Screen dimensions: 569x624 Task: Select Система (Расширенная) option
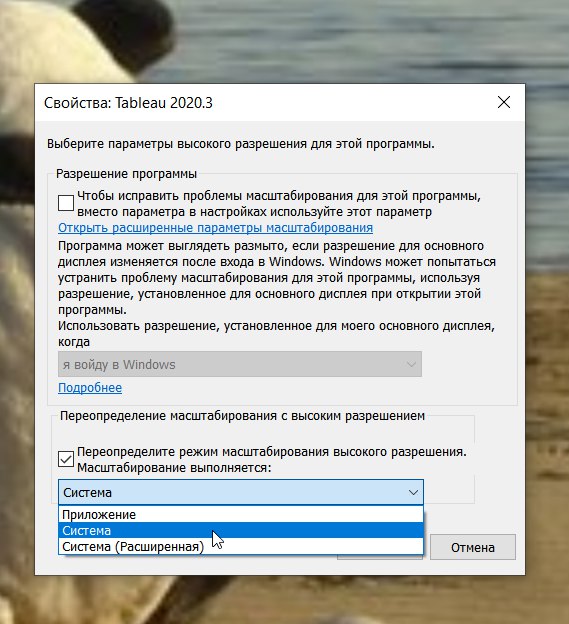click(241, 546)
